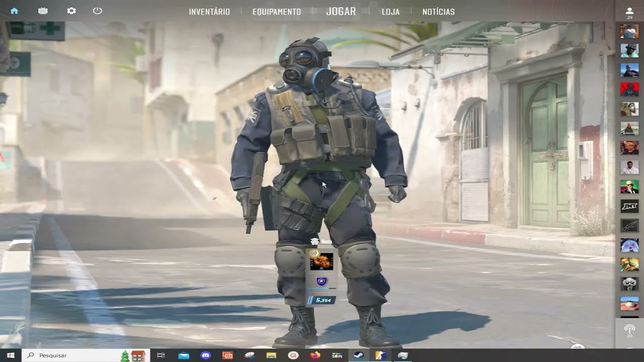Screen dimensions: 644x362
Task: Open the watch TV icon
Action: (43, 11)
